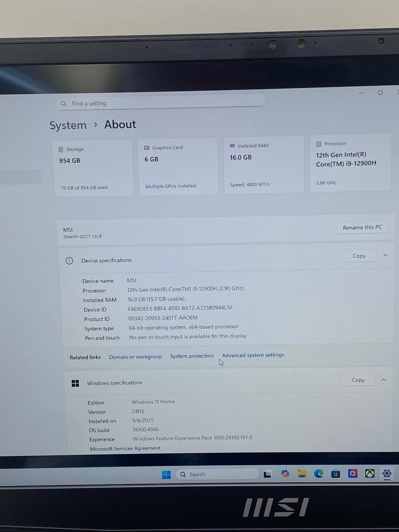
Task: Click the Find a setting search box
Action: point(161,103)
